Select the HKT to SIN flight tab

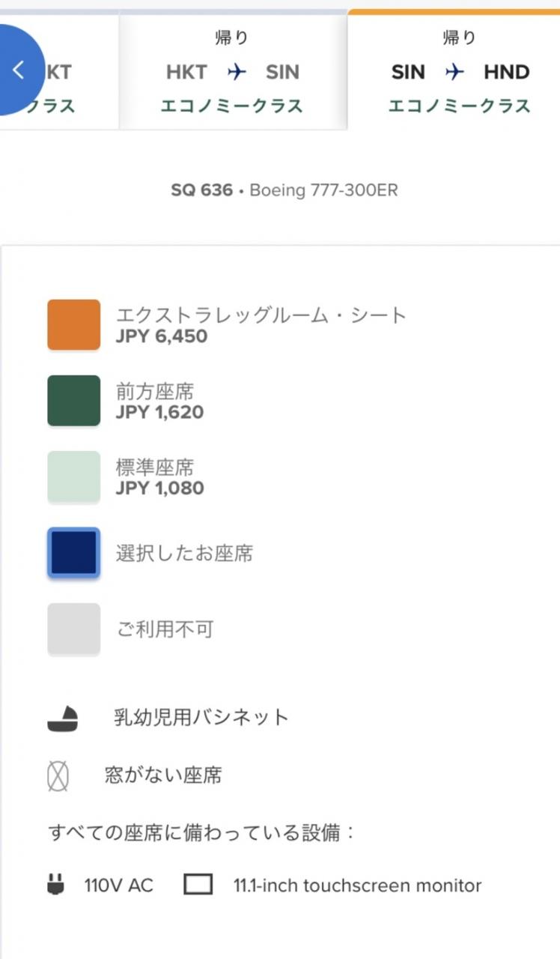(233, 72)
